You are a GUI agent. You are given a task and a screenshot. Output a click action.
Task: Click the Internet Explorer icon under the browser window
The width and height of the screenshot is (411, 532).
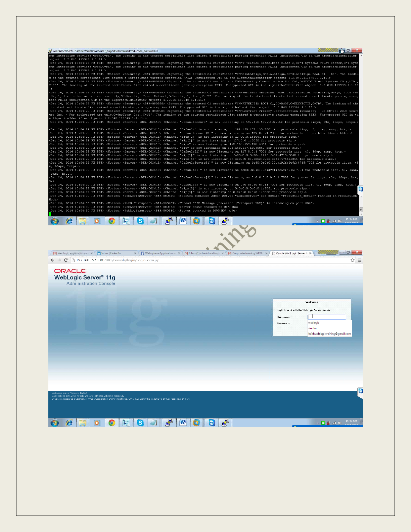[69, 423]
